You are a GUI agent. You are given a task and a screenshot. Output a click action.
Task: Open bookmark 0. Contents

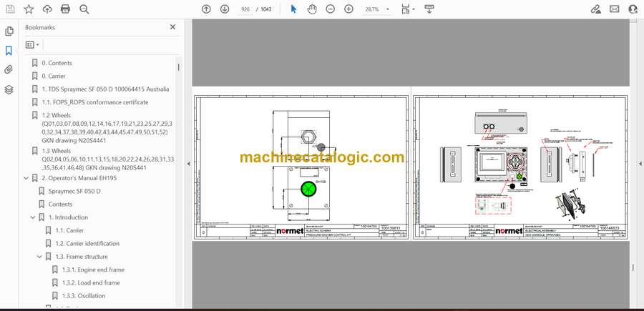tap(57, 63)
